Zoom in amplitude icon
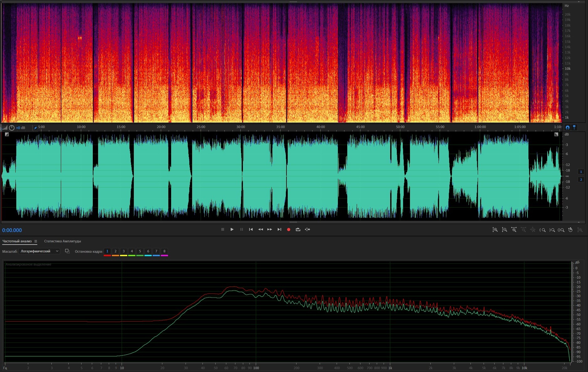 coord(495,230)
